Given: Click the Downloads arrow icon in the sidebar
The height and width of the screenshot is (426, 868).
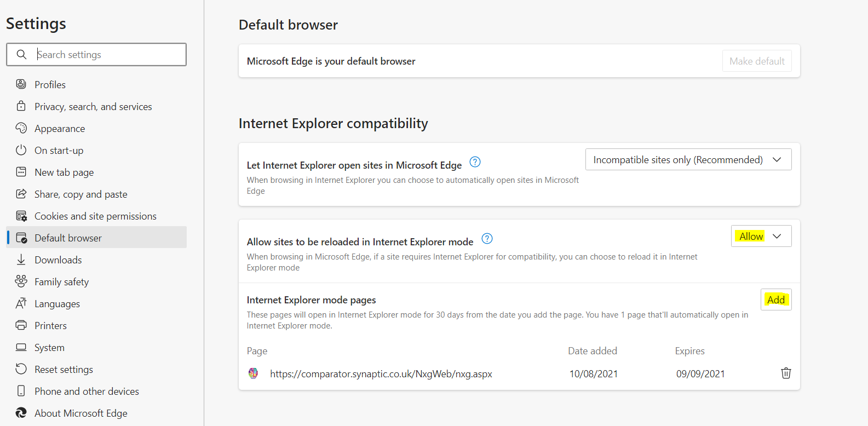Looking at the screenshot, I should tap(21, 260).
